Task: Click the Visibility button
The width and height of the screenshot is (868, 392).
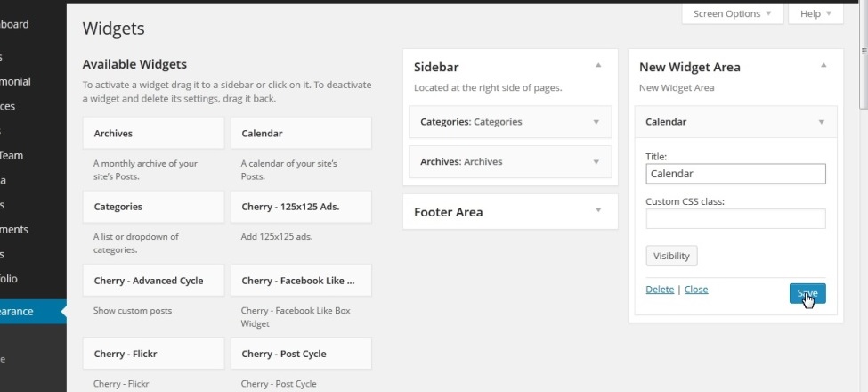Action: (x=671, y=257)
